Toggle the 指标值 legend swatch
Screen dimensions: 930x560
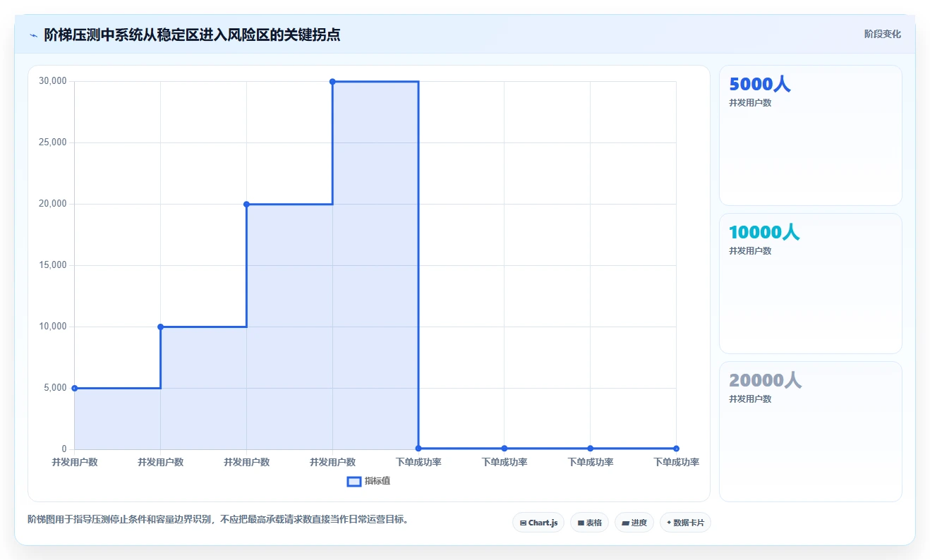pyautogui.click(x=354, y=481)
